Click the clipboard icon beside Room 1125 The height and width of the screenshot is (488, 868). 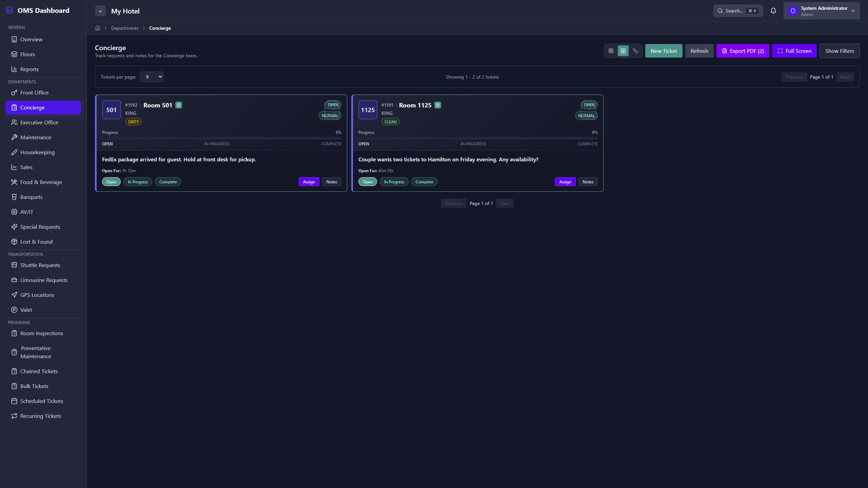click(437, 105)
